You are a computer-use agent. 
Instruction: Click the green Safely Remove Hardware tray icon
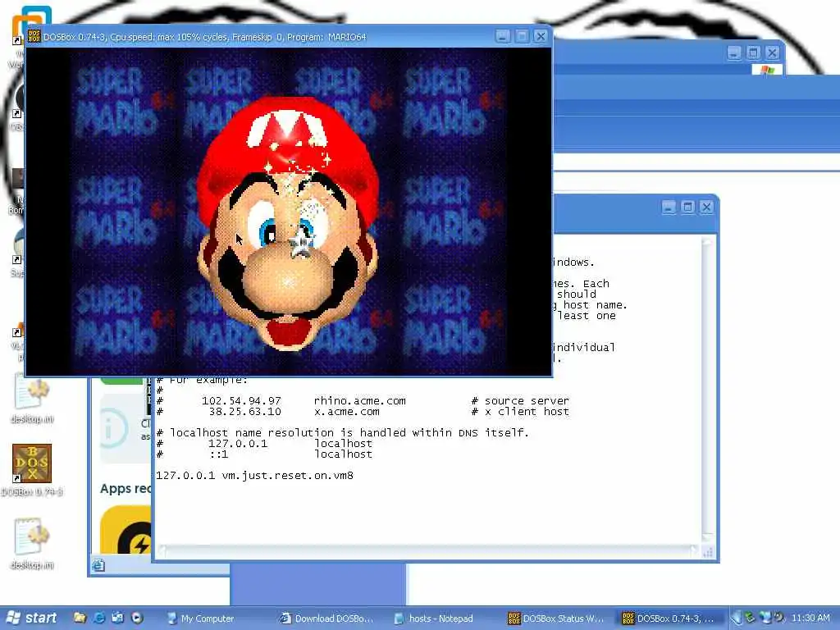[x=750, y=618]
